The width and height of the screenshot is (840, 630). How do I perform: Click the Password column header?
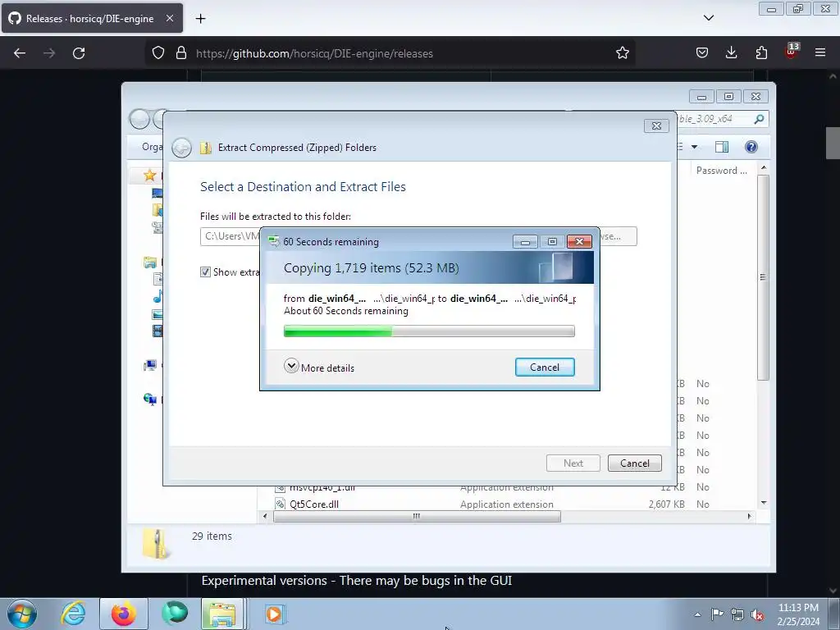[x=721, y=171]
